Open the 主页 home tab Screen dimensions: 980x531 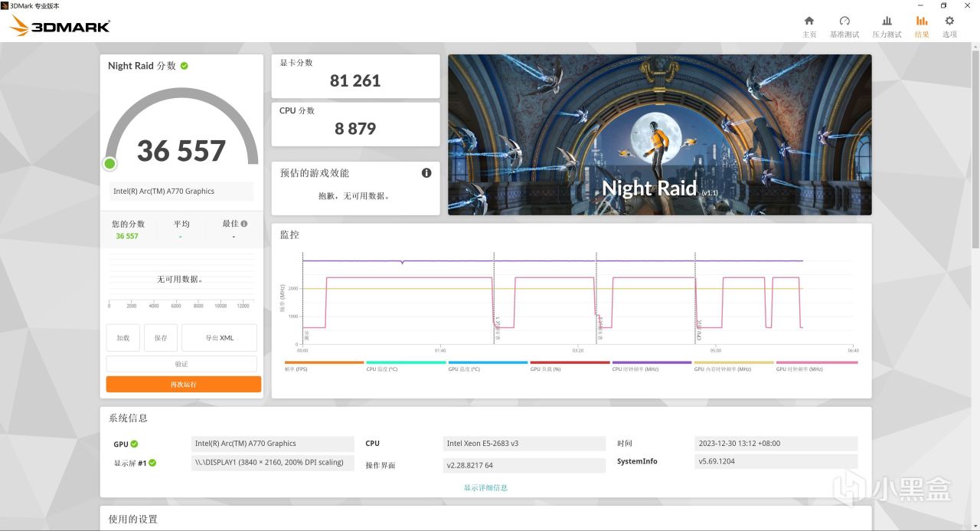(809, 27)
